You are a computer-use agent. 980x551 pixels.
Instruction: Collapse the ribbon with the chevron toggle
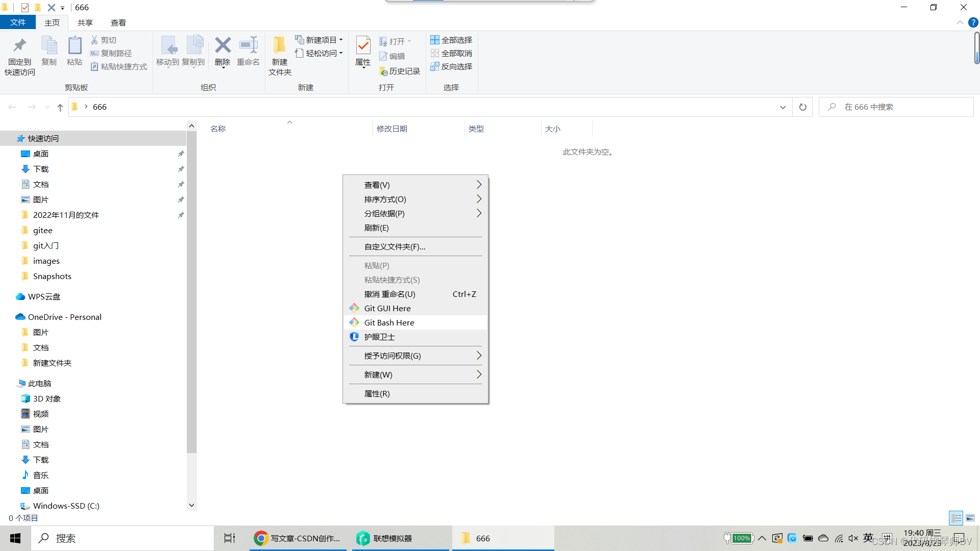(x=960, y=22)
